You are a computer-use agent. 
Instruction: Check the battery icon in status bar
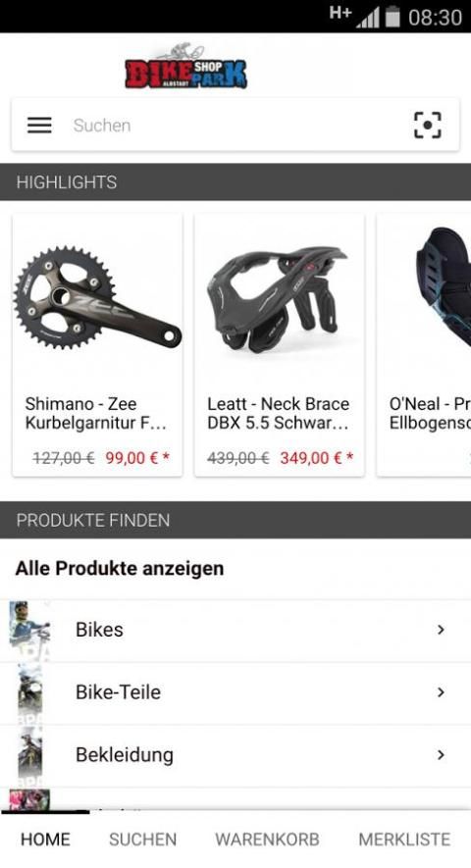click(x=392, y=17)
